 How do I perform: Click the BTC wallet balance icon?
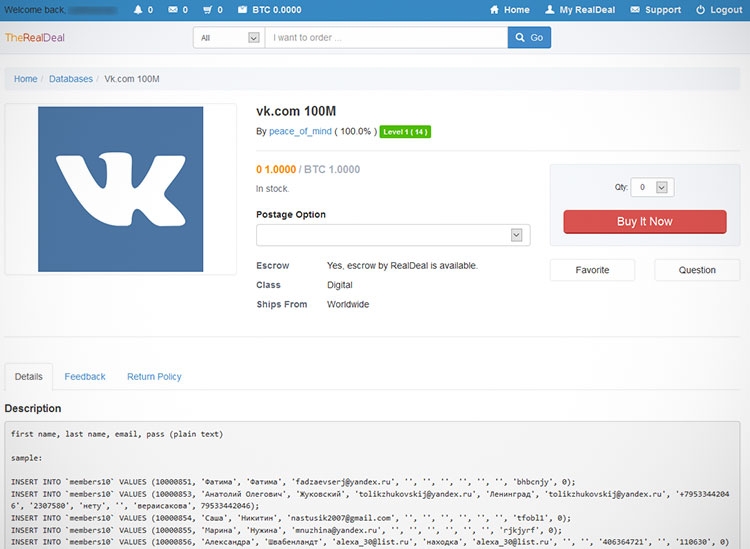click(x=243, y=10)
